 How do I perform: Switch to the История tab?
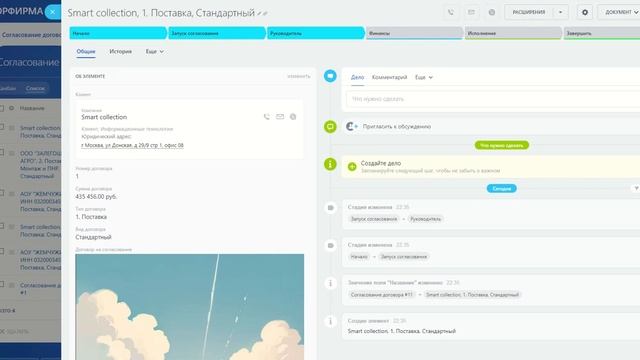pyautogui.click(x=120, y=51)
